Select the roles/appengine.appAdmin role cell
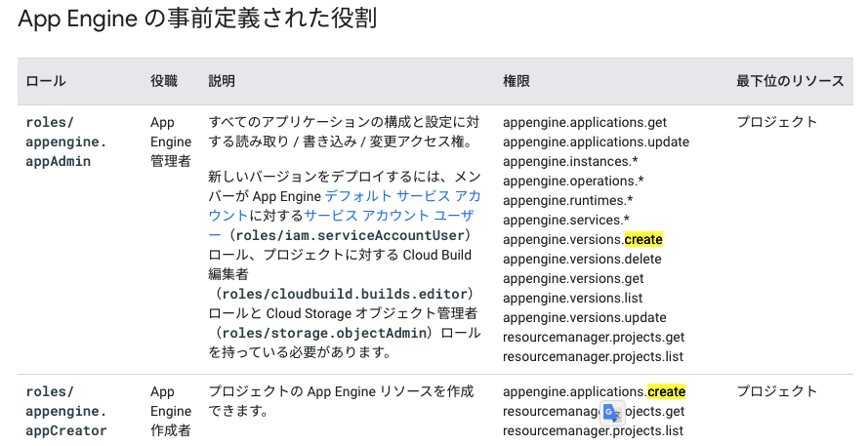 pos(66,142)
